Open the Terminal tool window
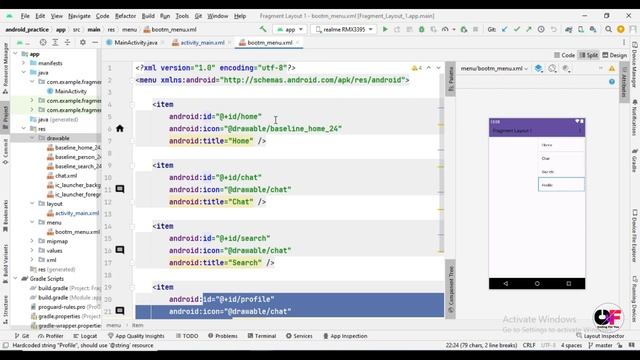The width and height of the screenshot is (640, 360). 262,336
